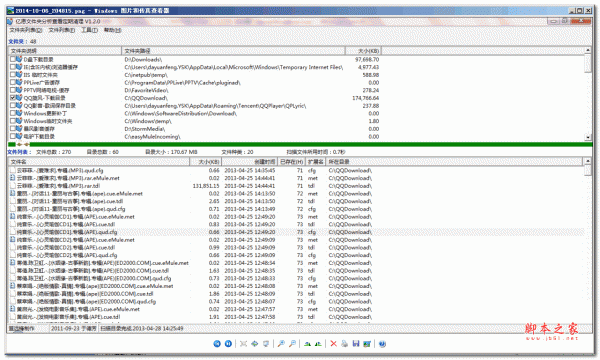Select the path D:\StormMedia\
The height and width of the screenshot is (360, 600).
click(145, 129)
